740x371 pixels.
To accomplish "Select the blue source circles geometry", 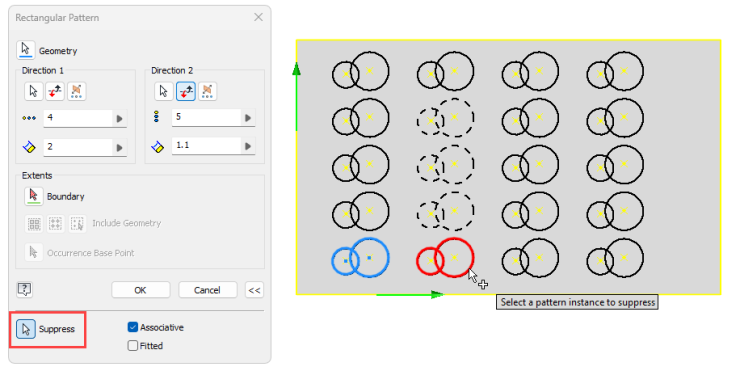I will click(360, 258).
